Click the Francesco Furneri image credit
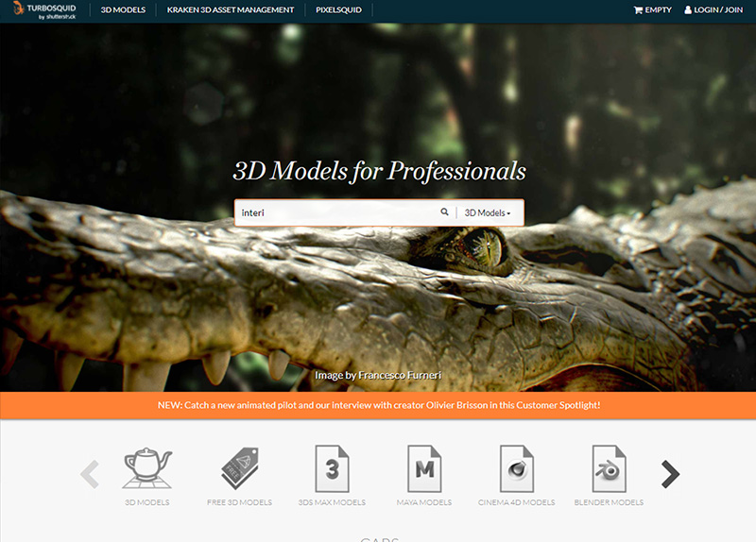This screenshot has height=542, width=756. pyautogui.click(x=378, y=375)
